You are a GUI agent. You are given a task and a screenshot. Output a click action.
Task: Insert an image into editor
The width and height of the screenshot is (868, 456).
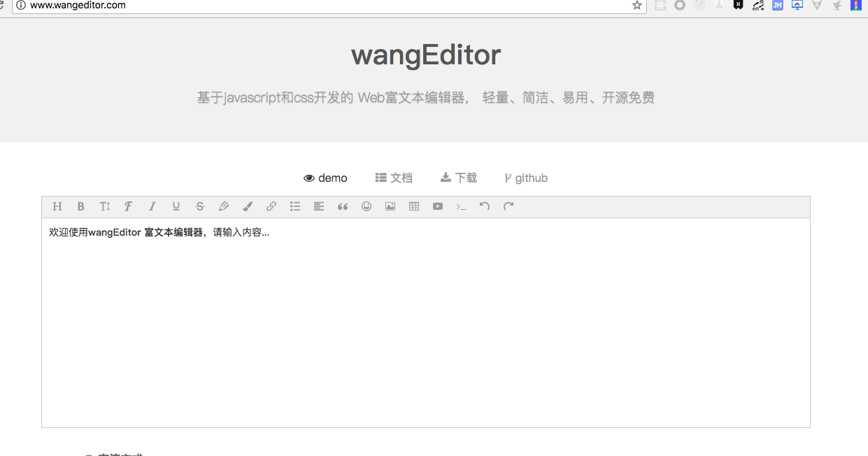(x=390, y=206)
